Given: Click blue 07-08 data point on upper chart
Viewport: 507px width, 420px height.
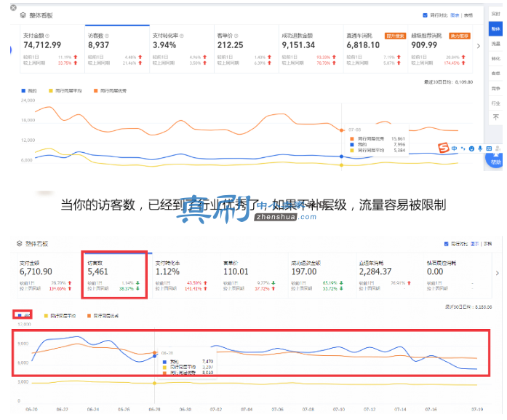Looking at the screenshot, I should coord(341,156).
